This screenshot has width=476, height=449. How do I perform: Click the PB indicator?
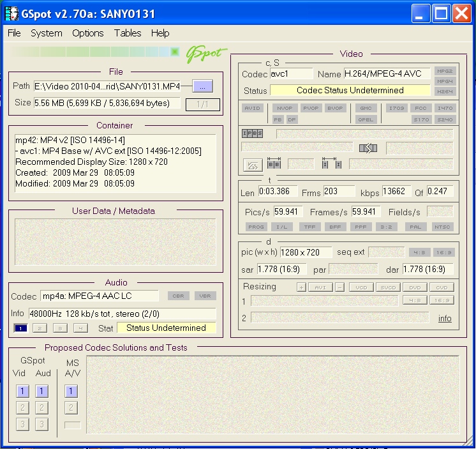coord(278,119)
